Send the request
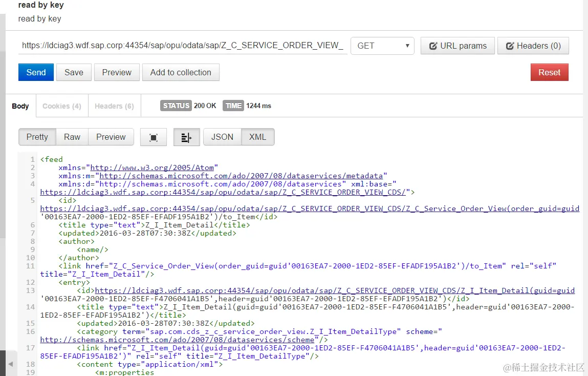 coord(36,72)
